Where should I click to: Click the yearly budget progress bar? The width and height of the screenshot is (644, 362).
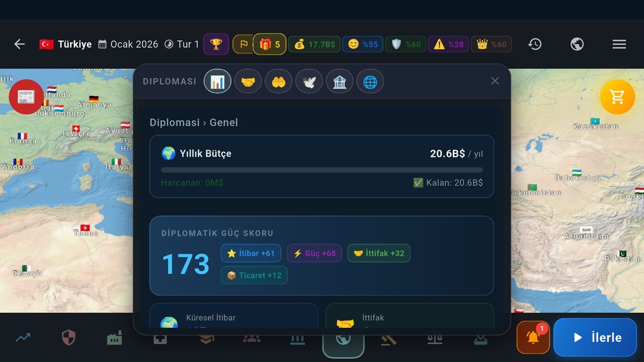[x=322, y=170]
